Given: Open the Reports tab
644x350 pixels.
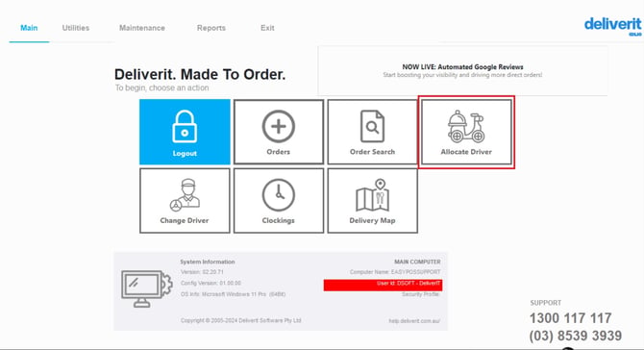Looking at the screenshot, I should [x=211, y=28].
